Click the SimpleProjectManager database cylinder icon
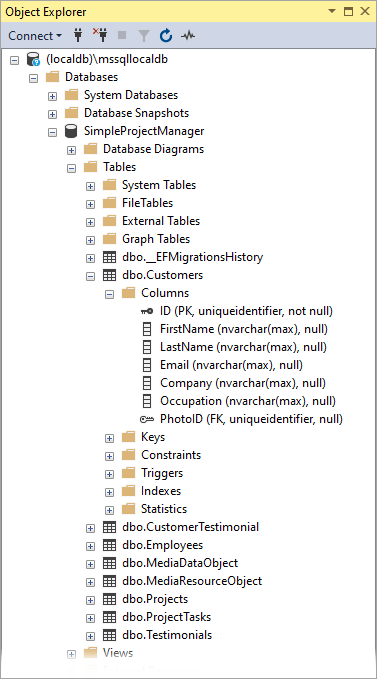 click(71, 131)
